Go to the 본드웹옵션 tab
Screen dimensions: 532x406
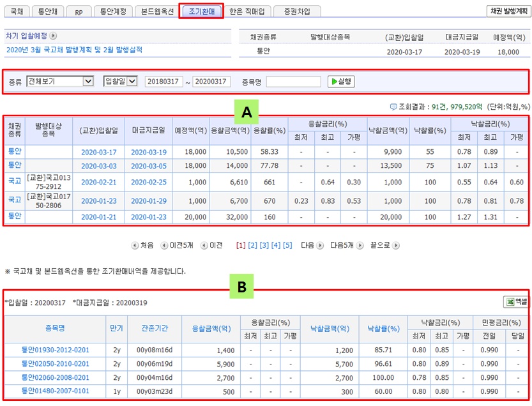[157, 11]
